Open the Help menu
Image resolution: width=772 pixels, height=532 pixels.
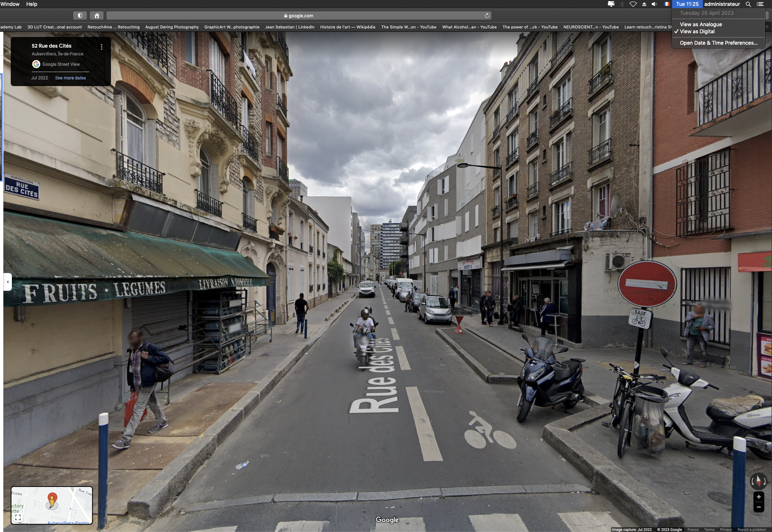(32, 4)
